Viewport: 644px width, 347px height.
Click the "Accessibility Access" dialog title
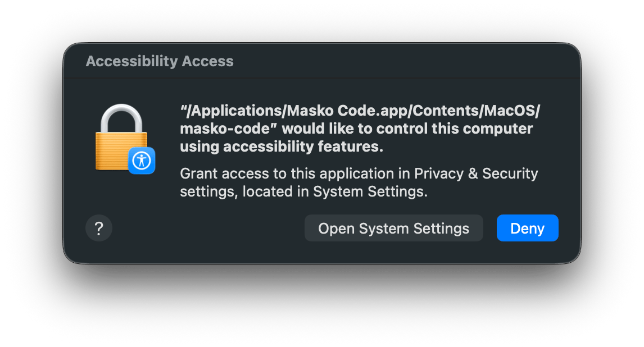tap(160, 61)
